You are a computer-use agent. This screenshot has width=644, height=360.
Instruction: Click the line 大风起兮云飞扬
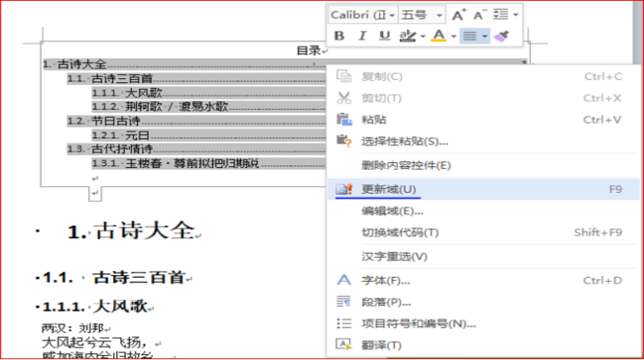pyautogui.click(x=95, y=342)
